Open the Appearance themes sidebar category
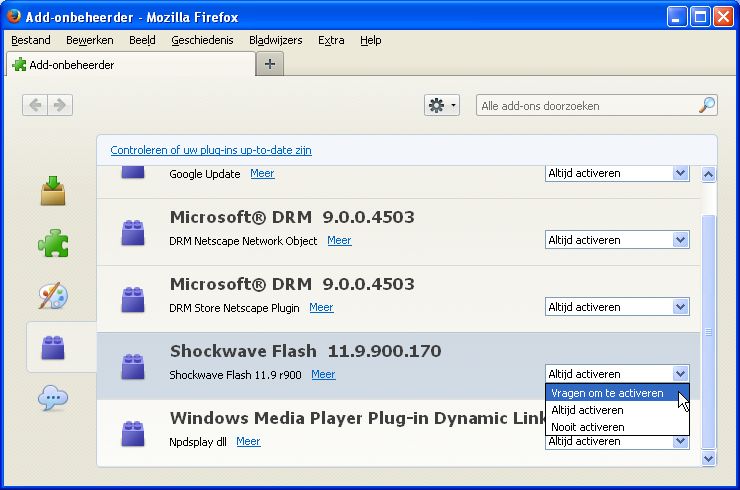Image resolution: width=740 pixels, height=490 pixels. (x=53, y=295)
